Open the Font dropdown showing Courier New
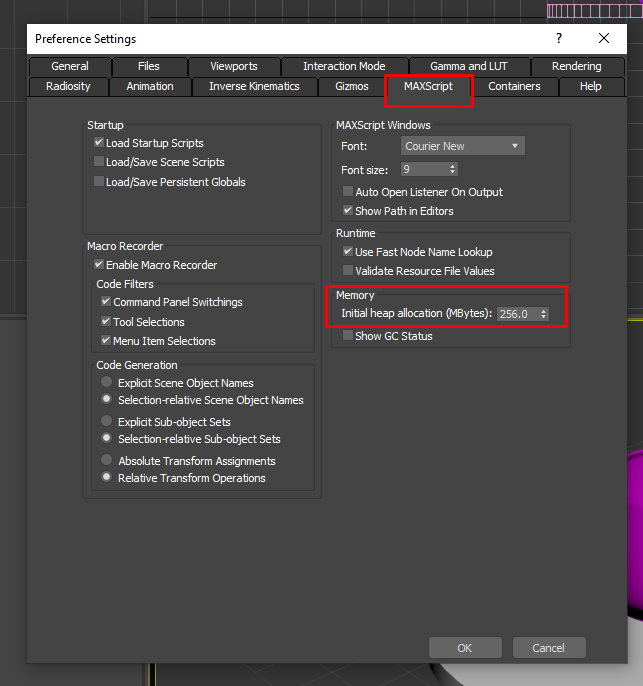 pyautogui.click(x=463, y=146)
